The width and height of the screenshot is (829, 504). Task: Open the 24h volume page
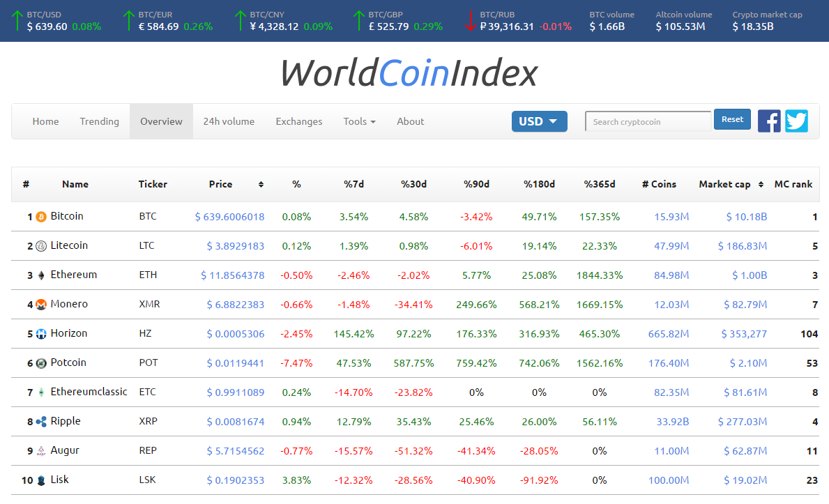[229, 121]
